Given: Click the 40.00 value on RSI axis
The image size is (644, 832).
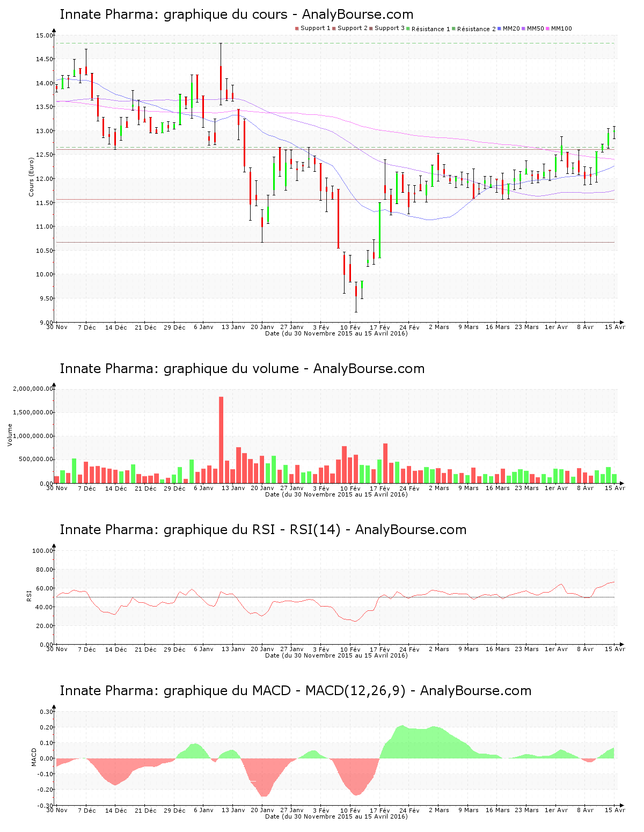Looking at the screenshot, I should (x=44, y=607).
